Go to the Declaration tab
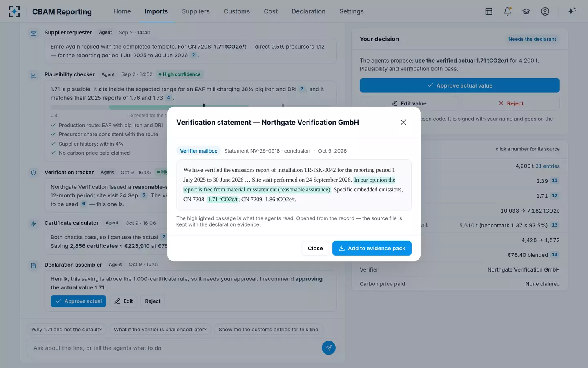This screenshot has height=368, width=588. click(x=308, y=11)
